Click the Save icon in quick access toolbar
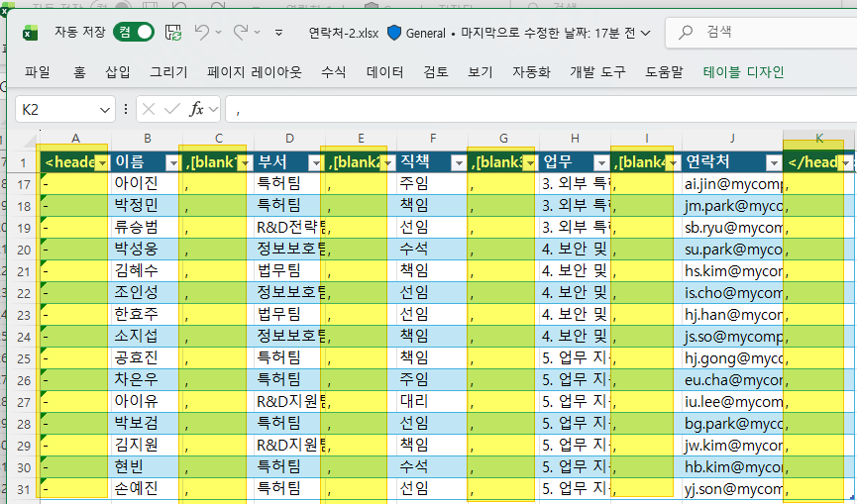Screen dimensions: 857x504 (x=173, y=33)
